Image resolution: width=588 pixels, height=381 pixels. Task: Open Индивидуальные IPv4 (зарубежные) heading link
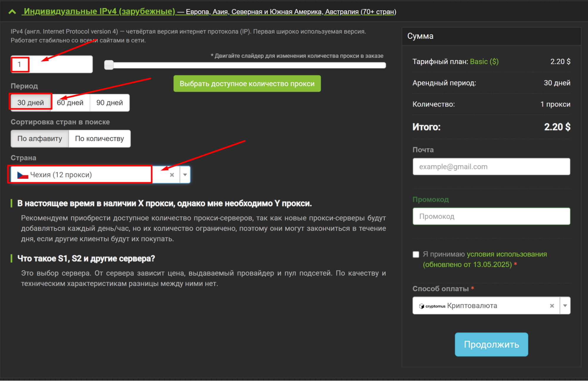(x=99, y=11)
